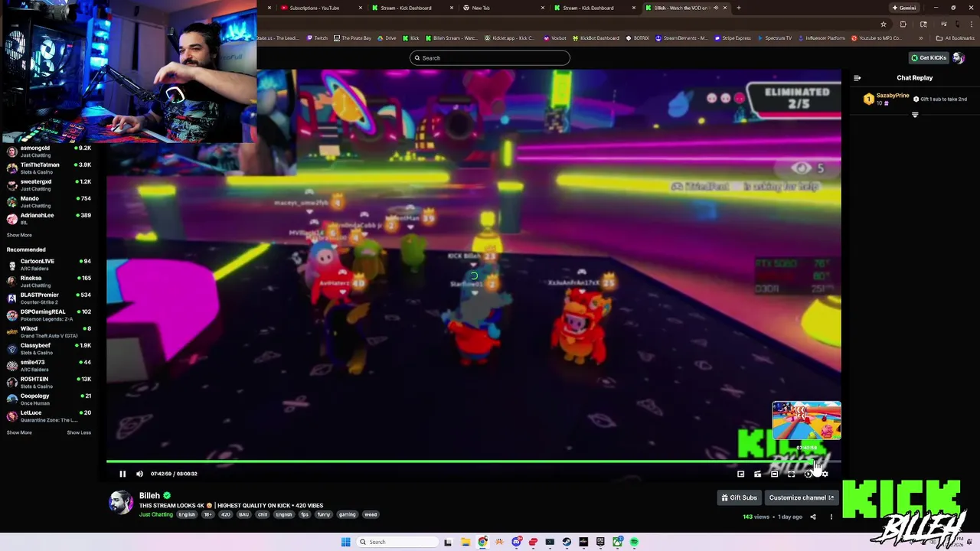Image resolution: width=980 pixels, height=551 pixels.
Task: Open the Gemini button in Chrome
Action: [x=904, y=8]
